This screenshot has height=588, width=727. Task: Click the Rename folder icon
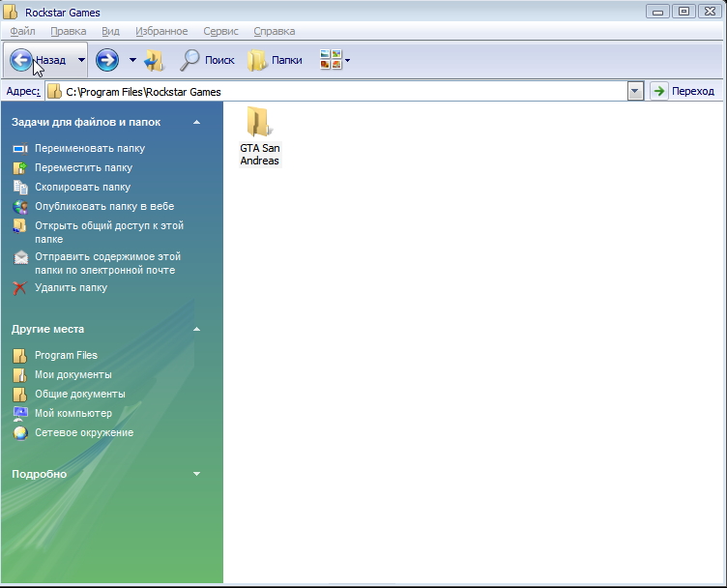(20, 148)
